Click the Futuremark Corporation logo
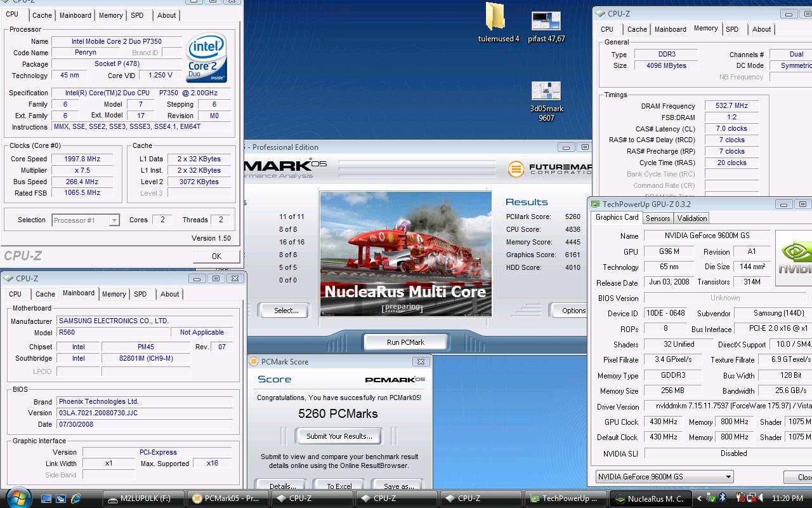Viewport: 812px width, 508px height. 550,169
